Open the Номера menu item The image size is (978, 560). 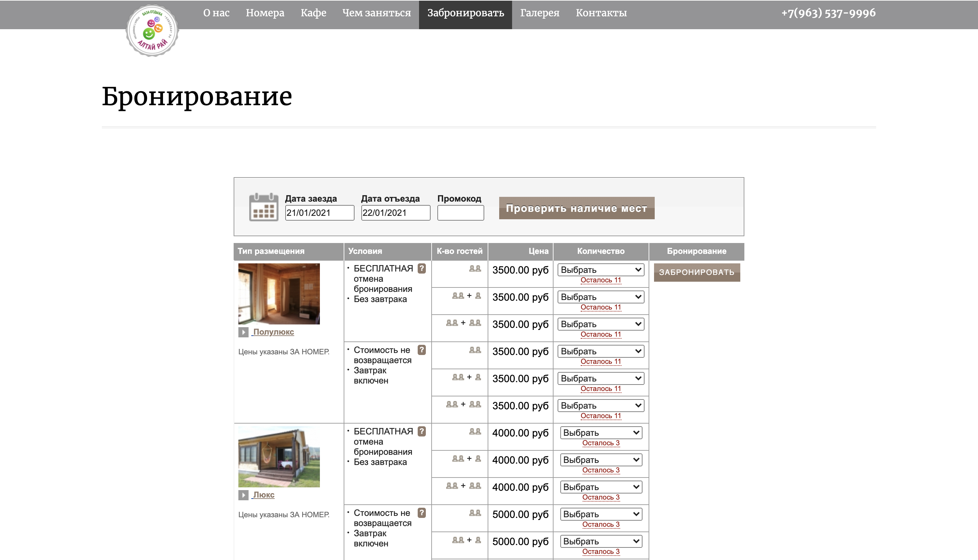265,13
